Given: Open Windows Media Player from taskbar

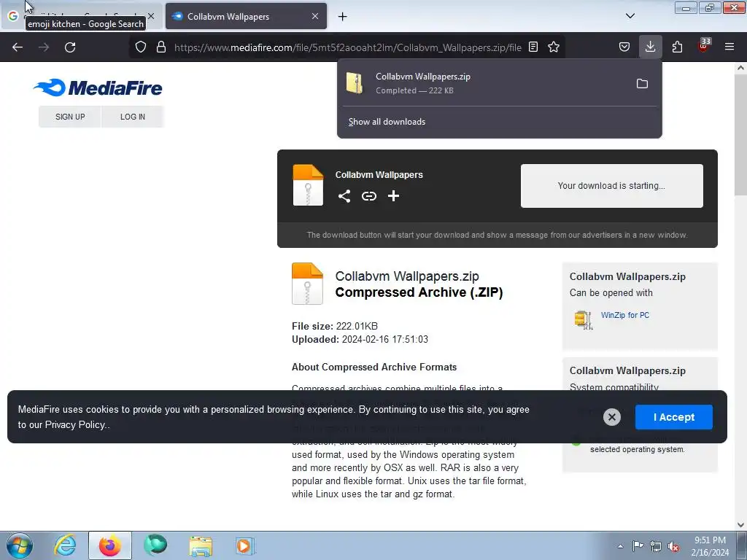Looking at the screenshot, I should 245,545.
